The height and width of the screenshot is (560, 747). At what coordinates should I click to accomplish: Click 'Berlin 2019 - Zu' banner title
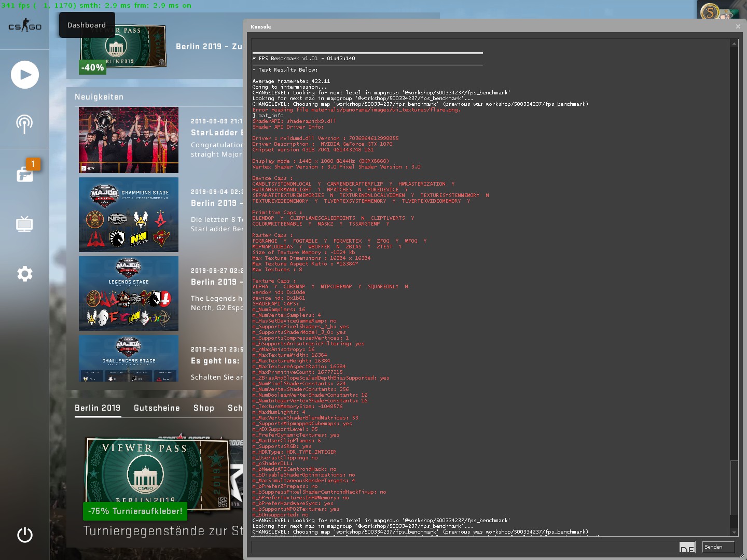(209, 47)
